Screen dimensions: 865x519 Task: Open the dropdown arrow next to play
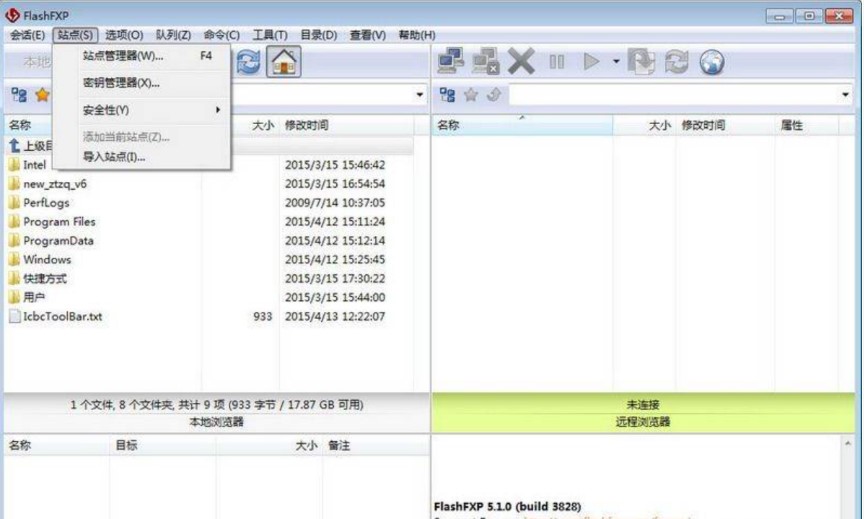point(616,61)
